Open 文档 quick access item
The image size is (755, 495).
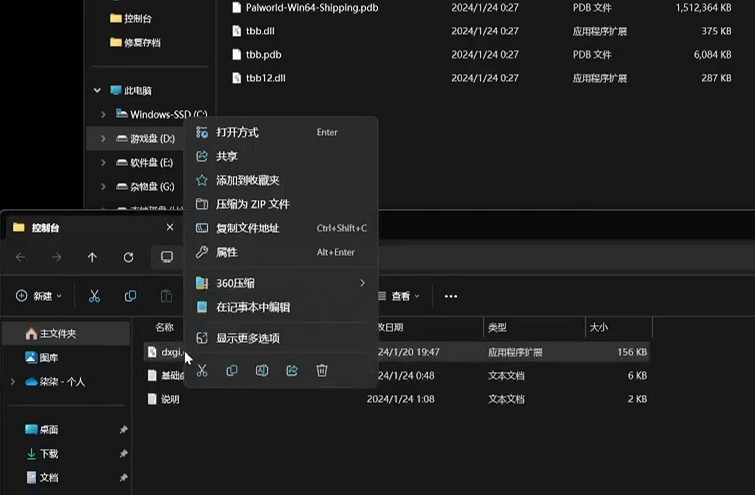42,477
